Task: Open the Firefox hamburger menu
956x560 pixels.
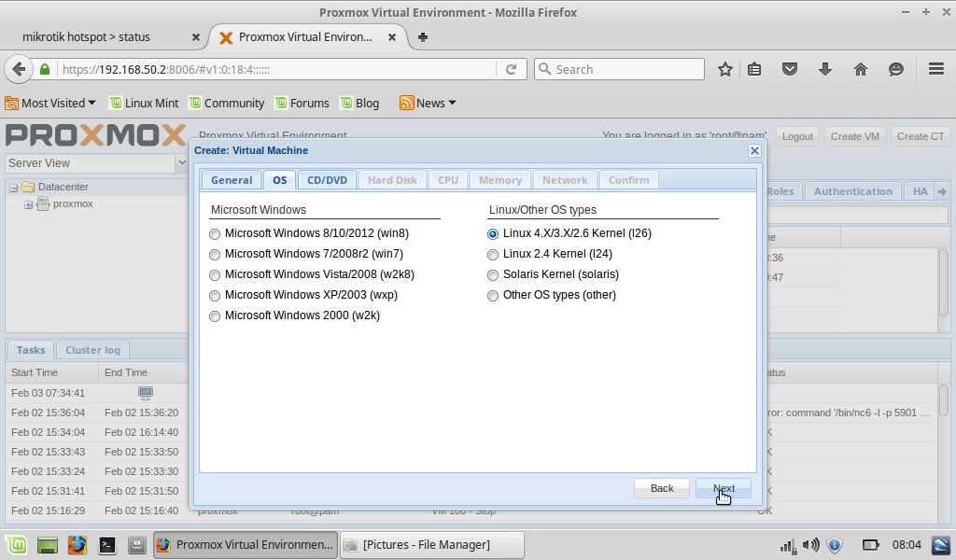Action: pos(936,69)
